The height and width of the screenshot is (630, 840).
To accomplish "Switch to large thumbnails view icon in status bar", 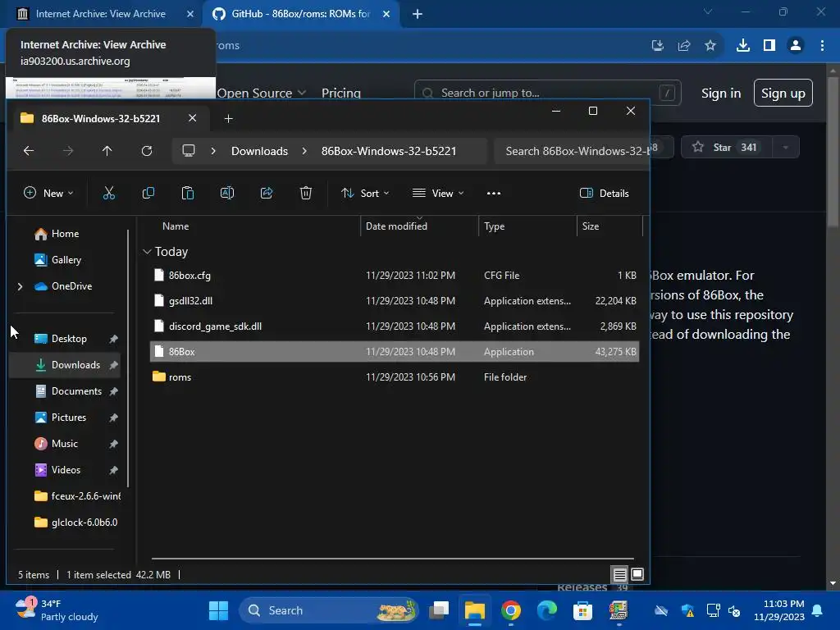I will 637,575.
